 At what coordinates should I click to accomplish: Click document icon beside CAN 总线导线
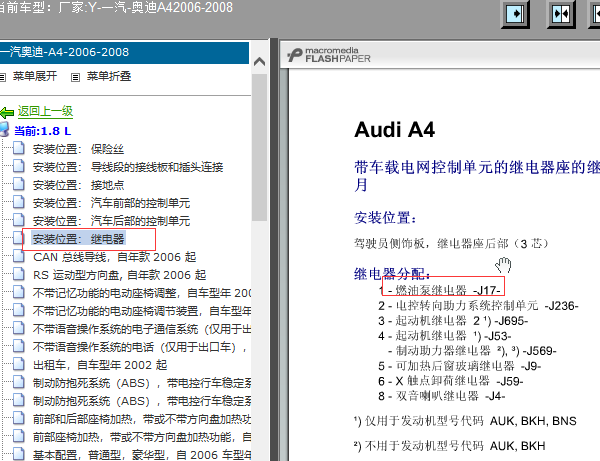[x=19, y=256]
